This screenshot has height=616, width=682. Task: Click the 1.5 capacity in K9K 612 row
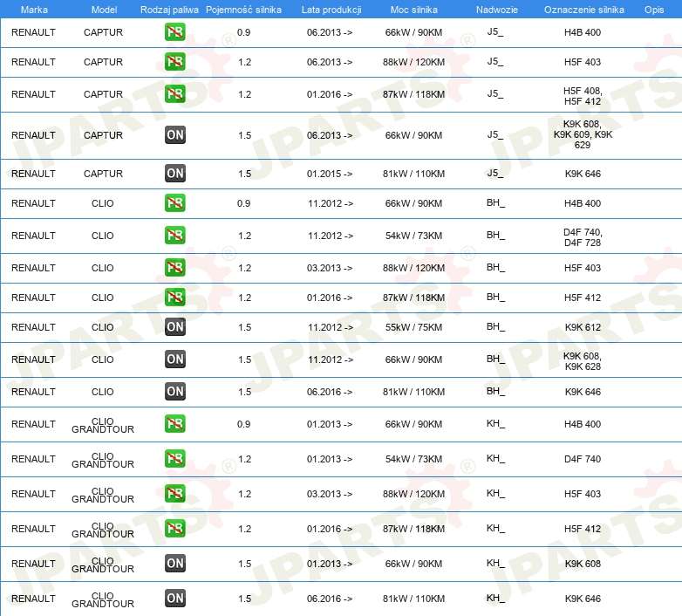click(x=244, y=327)
